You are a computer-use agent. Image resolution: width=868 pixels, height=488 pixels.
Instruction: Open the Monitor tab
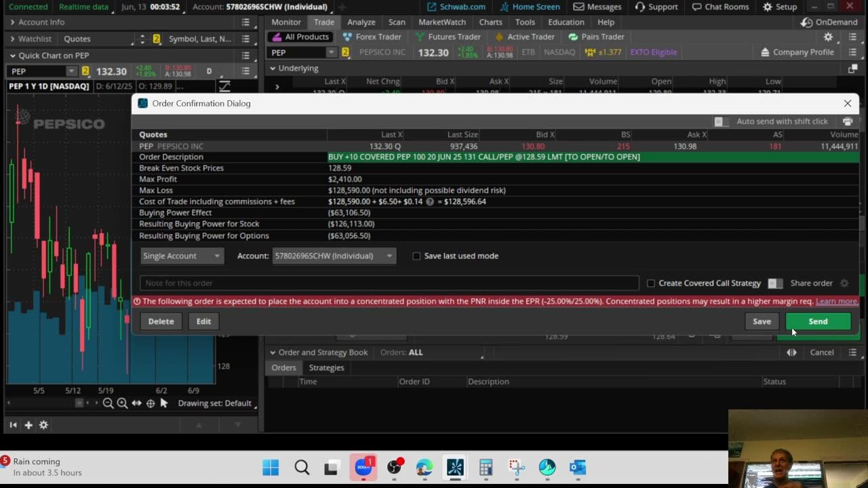(x=286, y=22)
